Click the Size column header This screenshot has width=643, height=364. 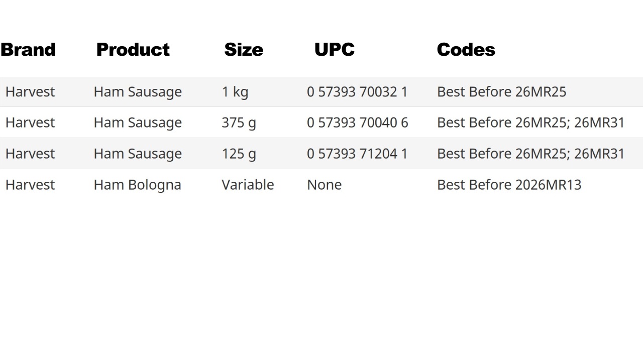[x=244, y=50]
